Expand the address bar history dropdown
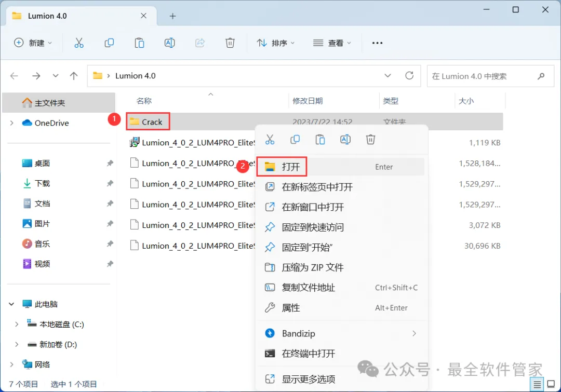 pyautogui.click(x=388, y=76)
